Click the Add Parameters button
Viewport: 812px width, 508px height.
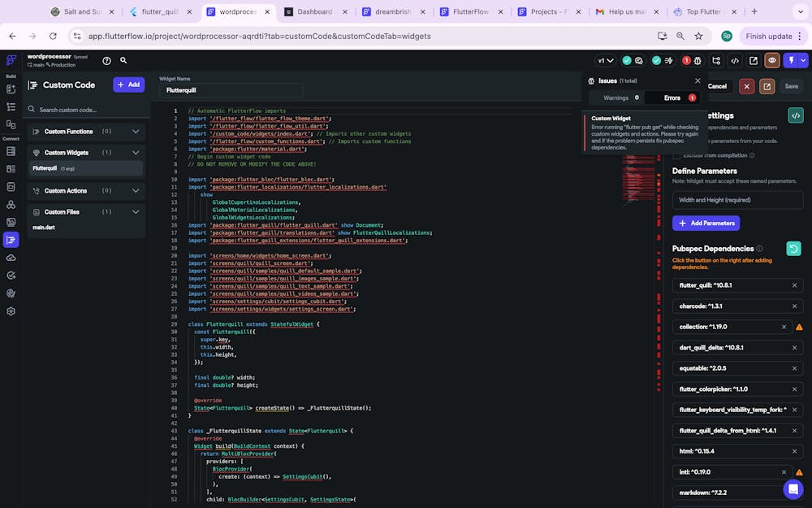click(x=706, y=224)
